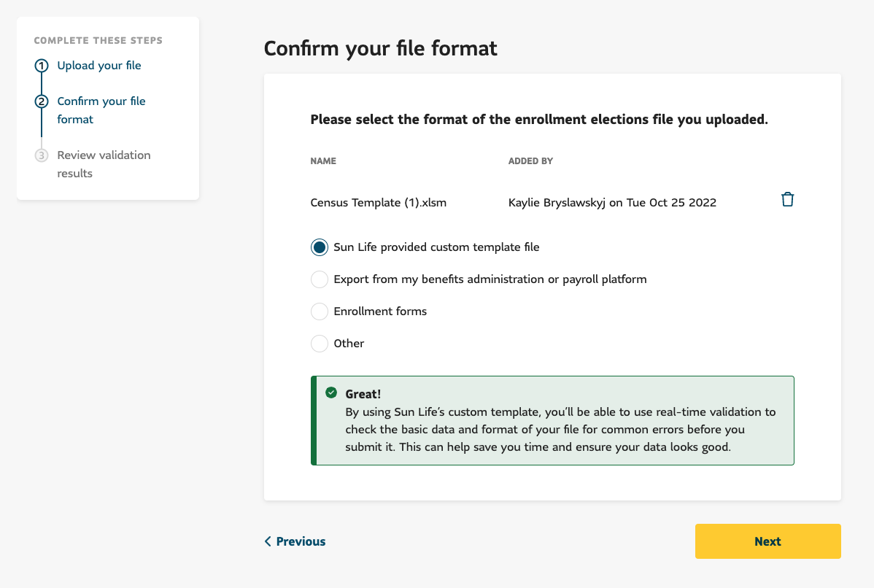Click the ADDED BY column header
The height and width of the screenshot is (588, 874).
coord(530,160)
